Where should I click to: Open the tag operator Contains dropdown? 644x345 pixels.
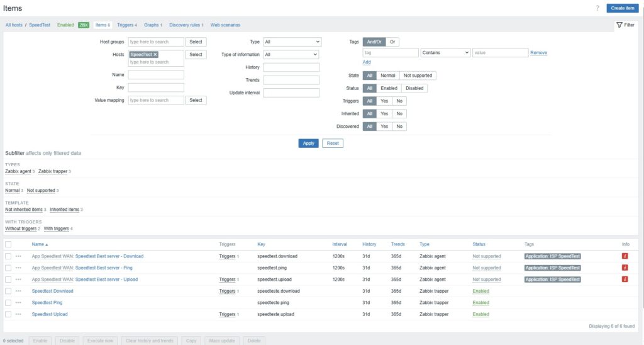click(x=445, y=53)
